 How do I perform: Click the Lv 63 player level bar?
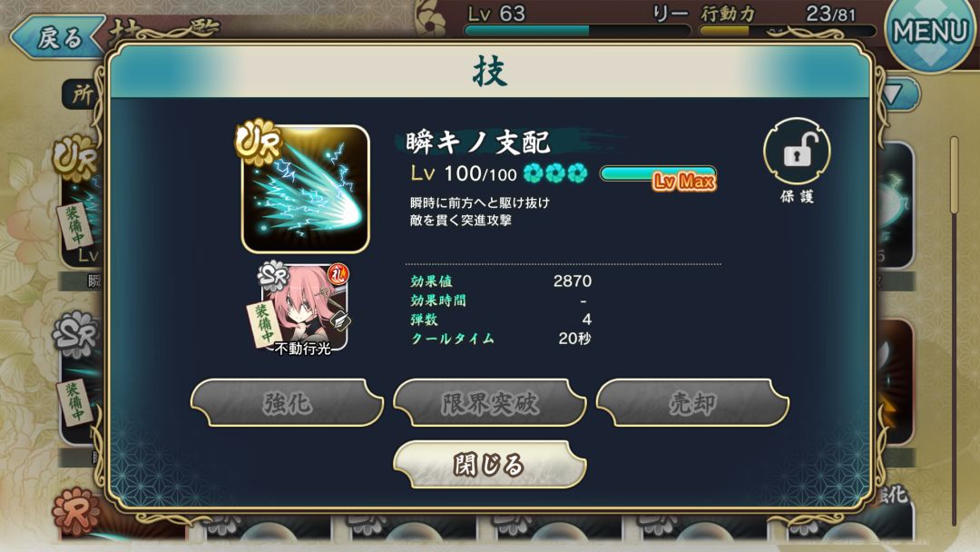tap(577, 30)
